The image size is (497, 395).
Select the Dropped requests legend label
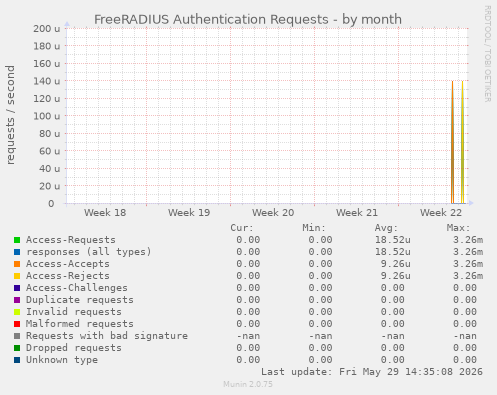tap(74, 348)
